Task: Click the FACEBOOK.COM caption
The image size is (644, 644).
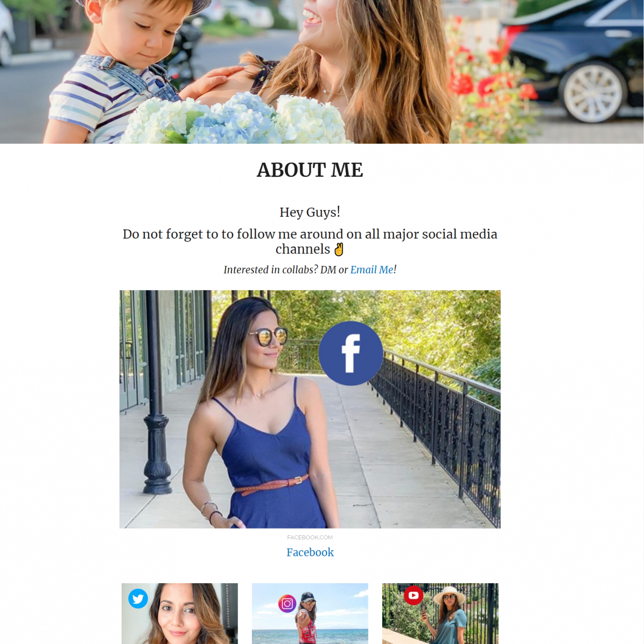Action: 310,537
